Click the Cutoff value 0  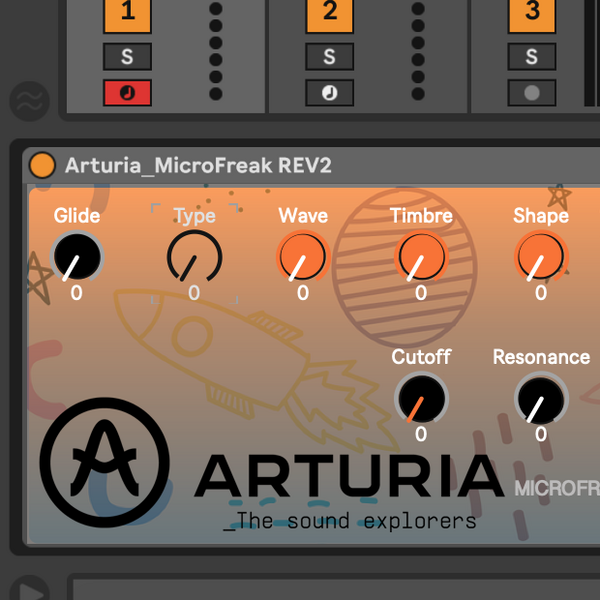click(x=421, y=434)
